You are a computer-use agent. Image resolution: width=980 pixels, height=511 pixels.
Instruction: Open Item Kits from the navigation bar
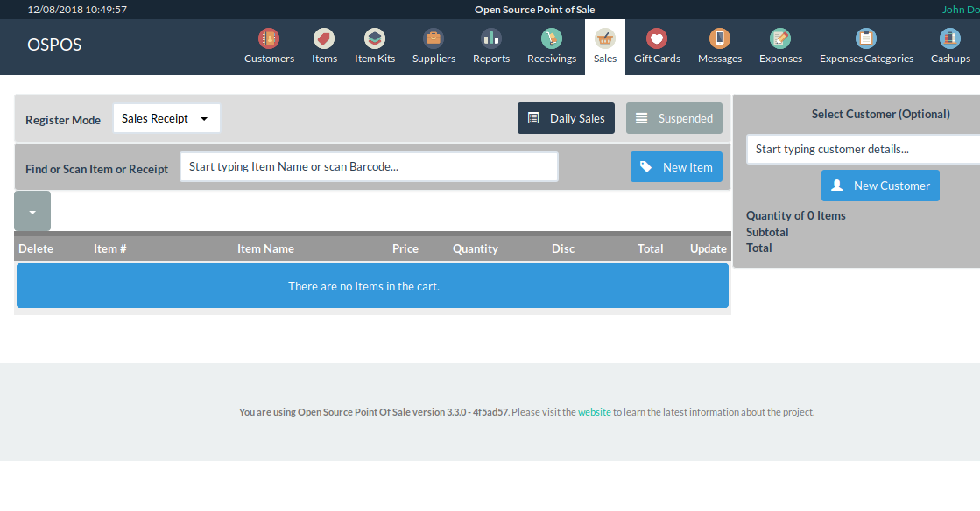coord(374,45)
